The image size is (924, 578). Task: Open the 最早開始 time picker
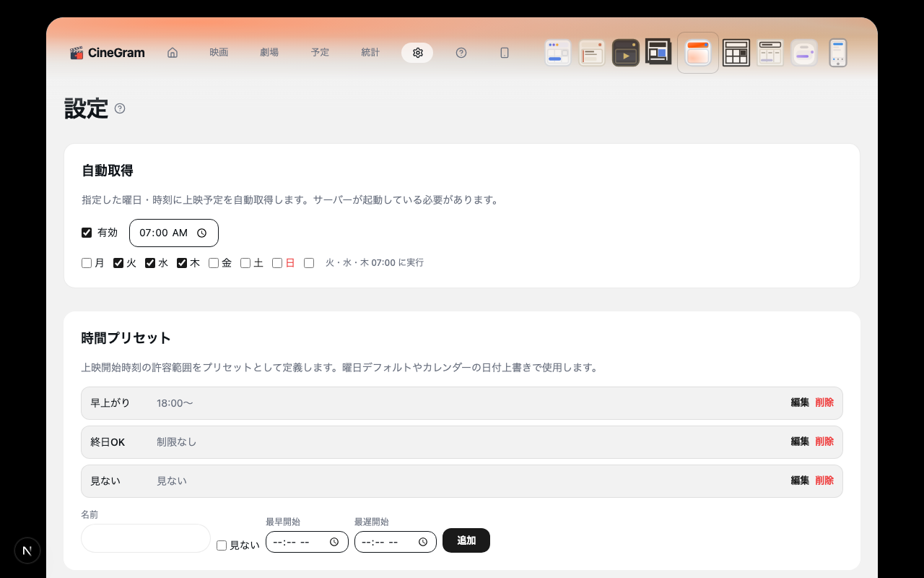333,540
